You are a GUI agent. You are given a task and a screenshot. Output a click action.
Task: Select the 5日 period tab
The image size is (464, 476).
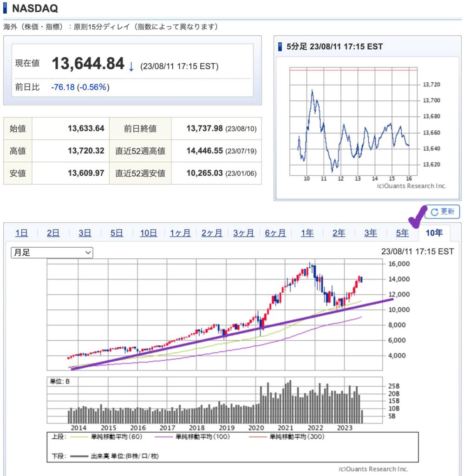117,233
